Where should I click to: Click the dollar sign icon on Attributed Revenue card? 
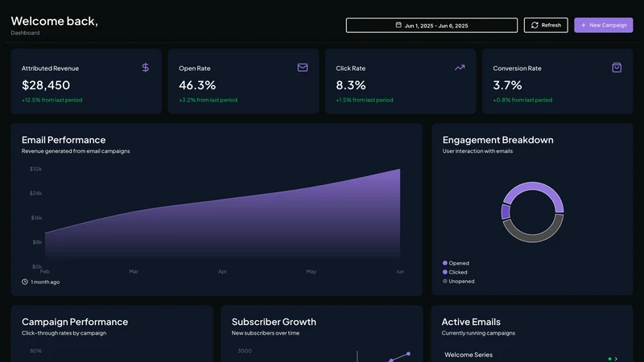pyautogui.click(x=146, y=68)
